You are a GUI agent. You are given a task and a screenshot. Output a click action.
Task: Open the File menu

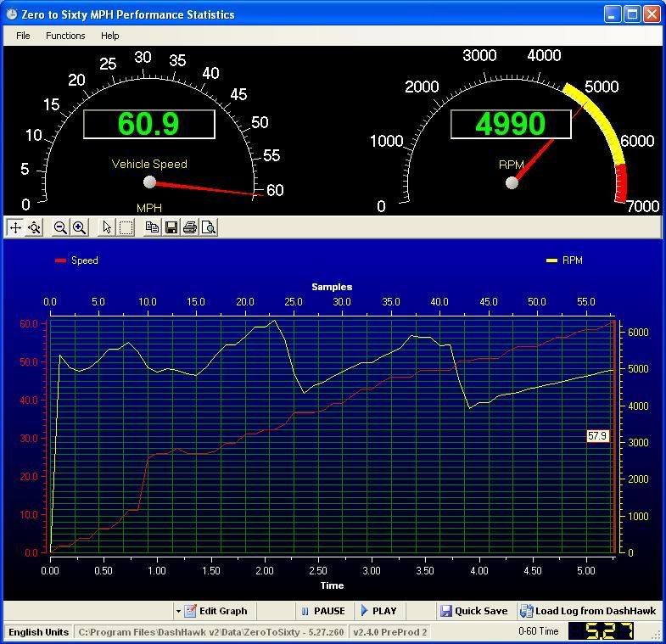coord(23,36)
